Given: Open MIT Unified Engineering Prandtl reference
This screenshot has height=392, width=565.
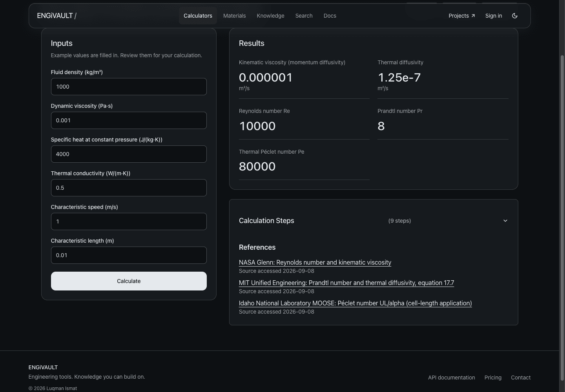Looking at the screenshot, I should coord(346,283).
